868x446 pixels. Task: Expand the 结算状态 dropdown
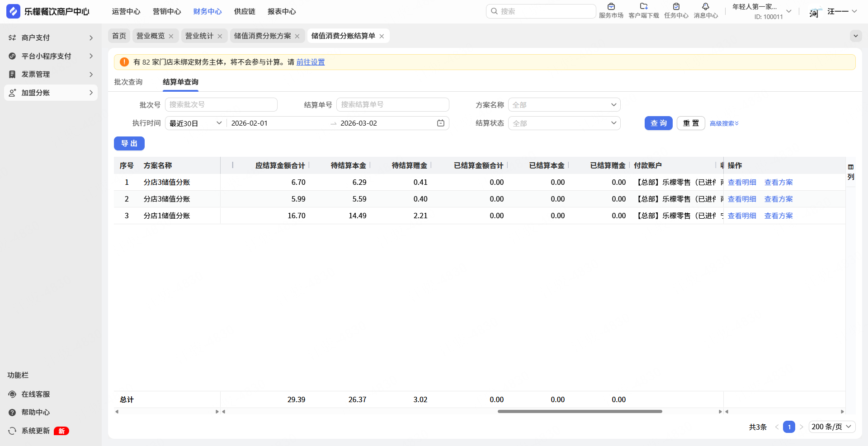[564, 123]
